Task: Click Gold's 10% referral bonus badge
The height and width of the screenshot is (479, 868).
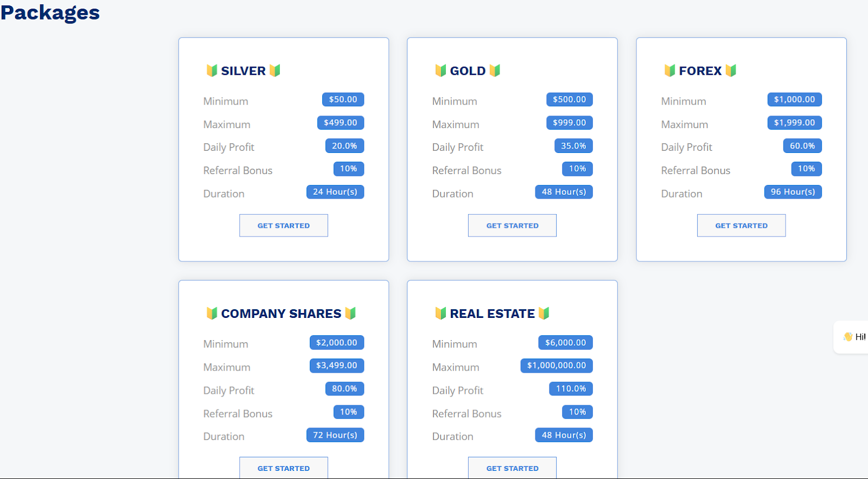Action: (x=578, y=169)
